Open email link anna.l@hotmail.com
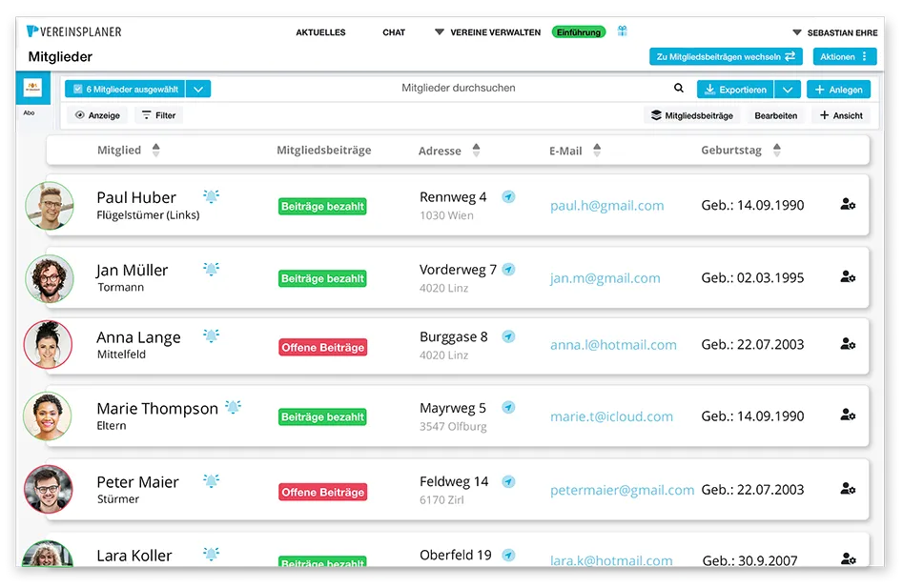This screenshot has height=588, width=903. (613, 345)
